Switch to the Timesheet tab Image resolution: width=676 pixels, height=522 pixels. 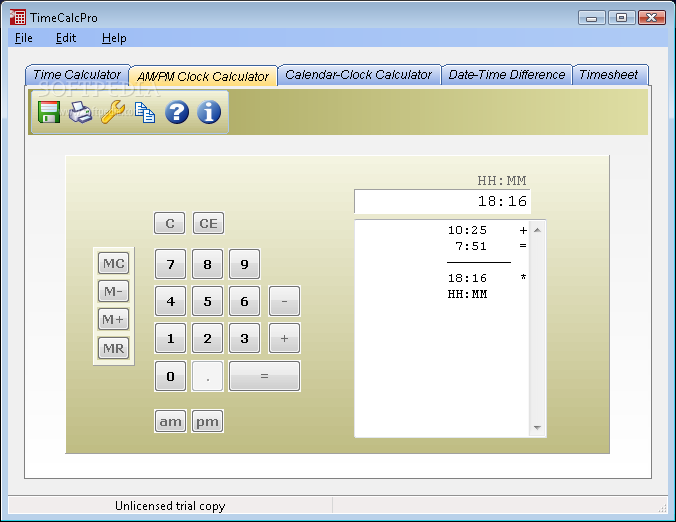pyautogui.click(x=608, y=75)
